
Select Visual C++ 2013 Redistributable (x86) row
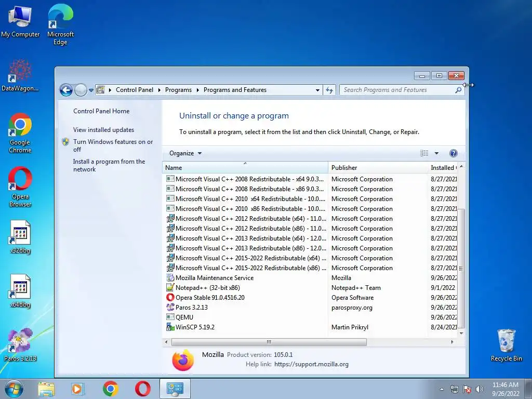pyautogui.click(x=310, y=248)
